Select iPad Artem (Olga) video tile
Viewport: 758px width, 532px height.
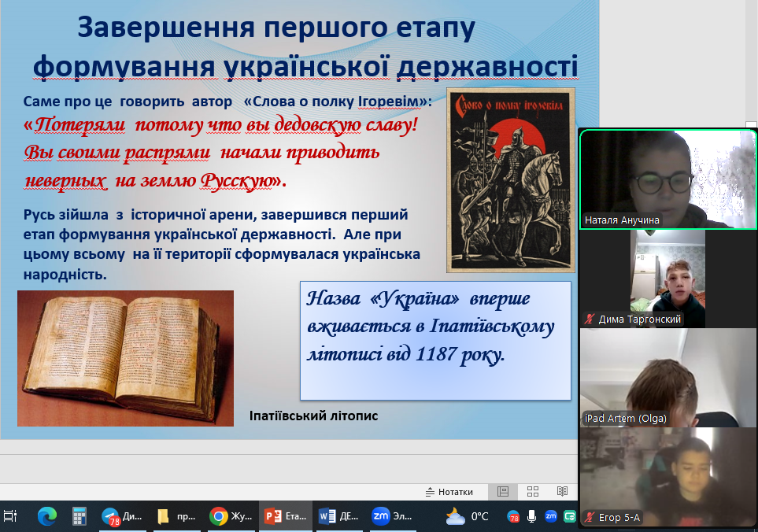(668, 378)
